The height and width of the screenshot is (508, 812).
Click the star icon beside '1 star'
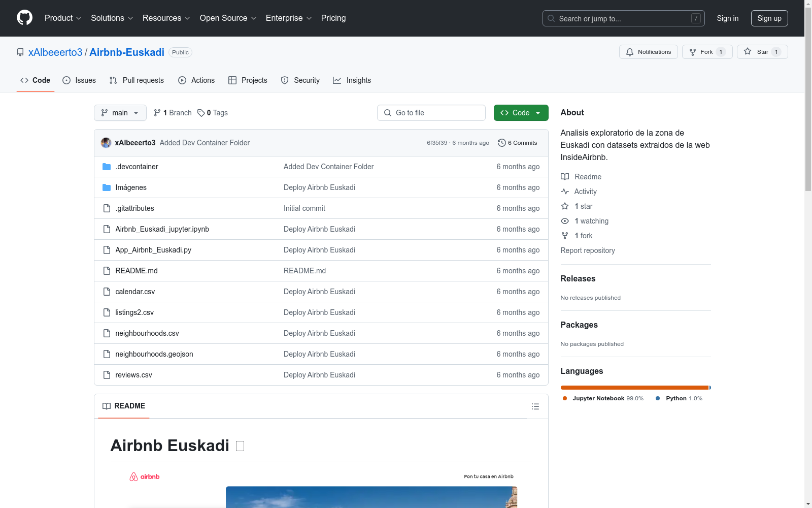pos(565,206)
